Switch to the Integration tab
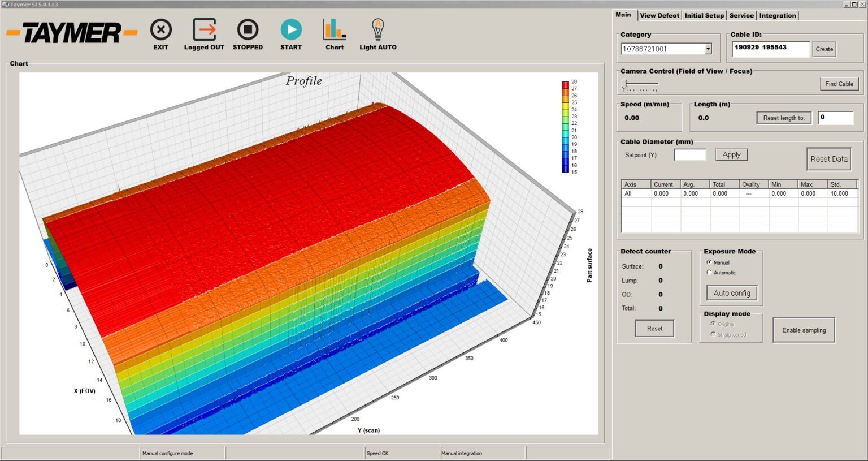The width and height of the screenshot is (868, 461). coord(778,15)
